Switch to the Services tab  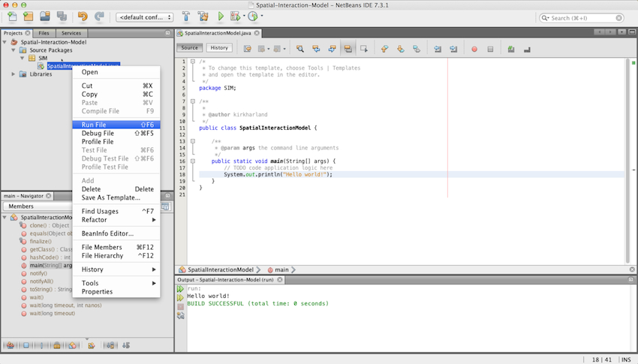[x=71, y=33]
